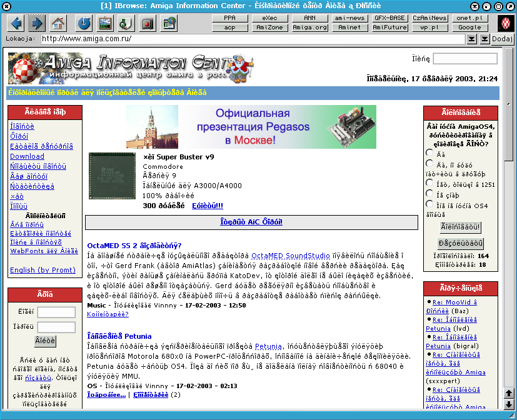The height and width of the screenshot is (420, 517).
Task: Click the document and globe toolbar icon
Action: click(x=169, y=23)
